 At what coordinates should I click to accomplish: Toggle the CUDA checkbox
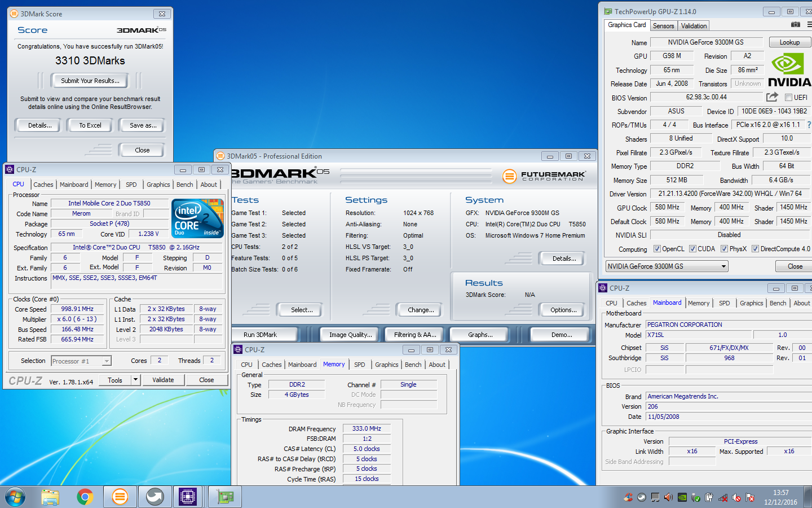click(x=692, y=249)
